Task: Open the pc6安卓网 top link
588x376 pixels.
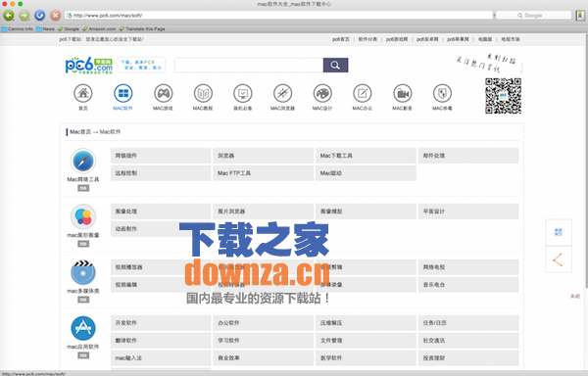Action: pos(427,39)
